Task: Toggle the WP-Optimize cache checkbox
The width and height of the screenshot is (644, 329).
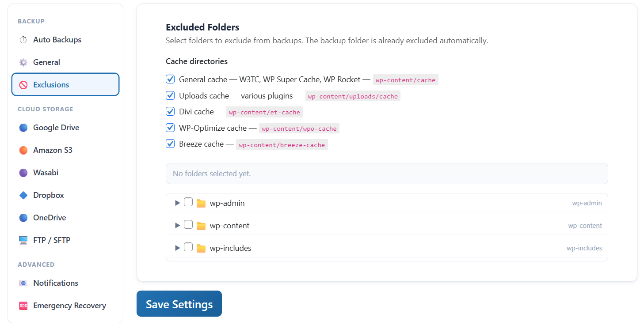Action: tap(170, 128)
